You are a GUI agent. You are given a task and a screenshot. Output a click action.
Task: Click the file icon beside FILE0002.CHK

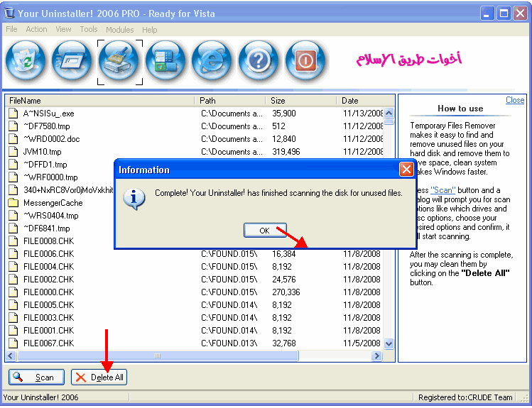pos(13,280)
